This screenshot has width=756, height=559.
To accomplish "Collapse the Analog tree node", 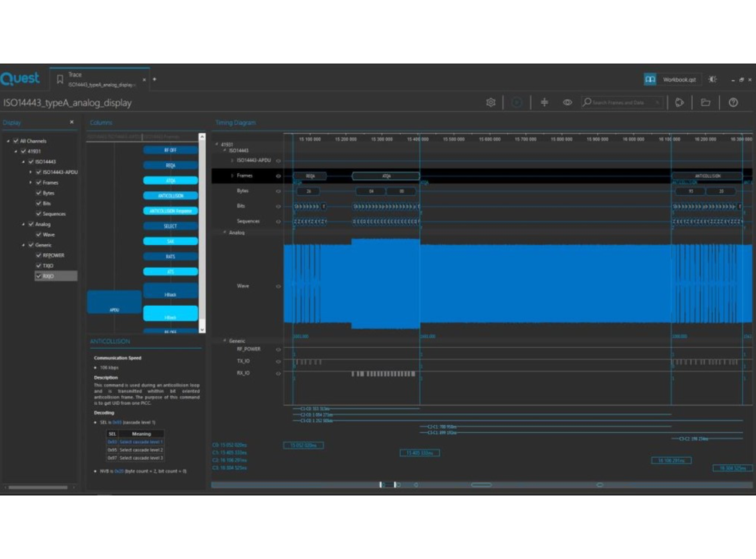I will coord(23,224).
